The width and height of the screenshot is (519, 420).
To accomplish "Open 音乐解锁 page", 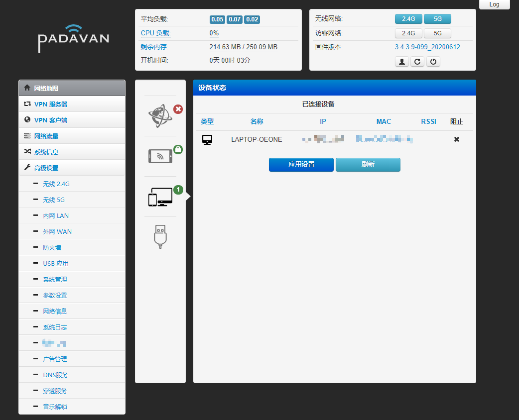I will point(72,407).
